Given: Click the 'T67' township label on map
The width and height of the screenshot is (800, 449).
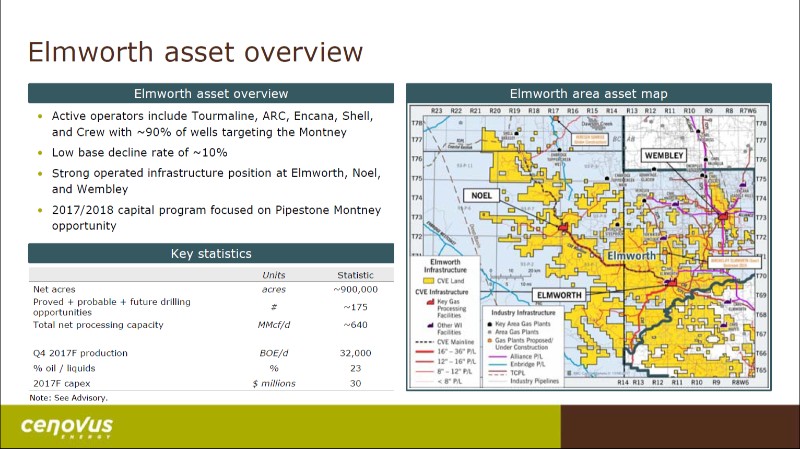Looking at the screenshot, I should click(761, 334).
